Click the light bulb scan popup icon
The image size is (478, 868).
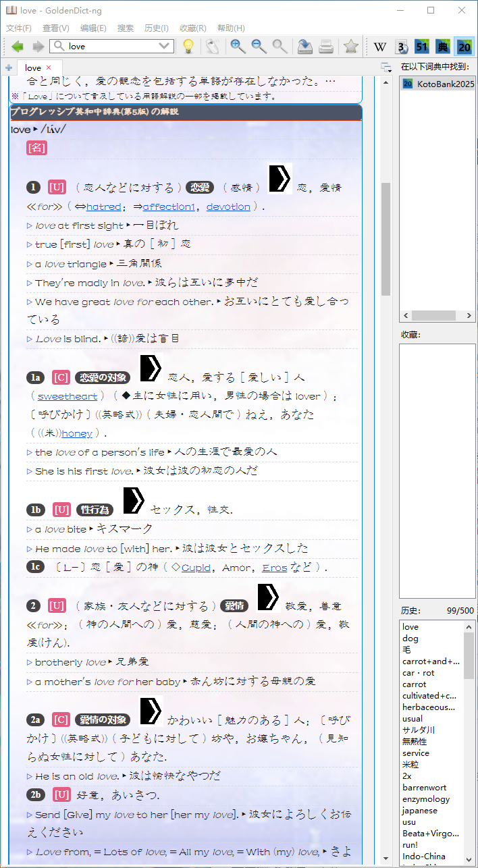188,47
